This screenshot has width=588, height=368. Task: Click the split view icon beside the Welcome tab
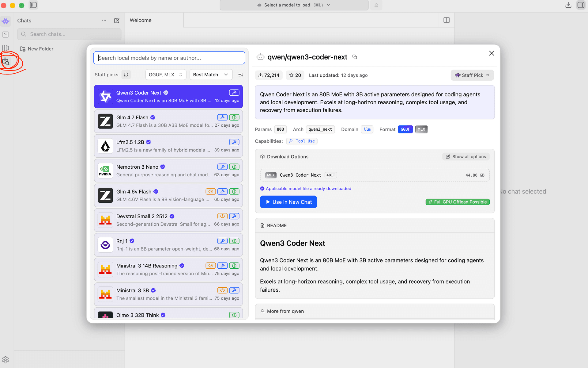(447, 20)
